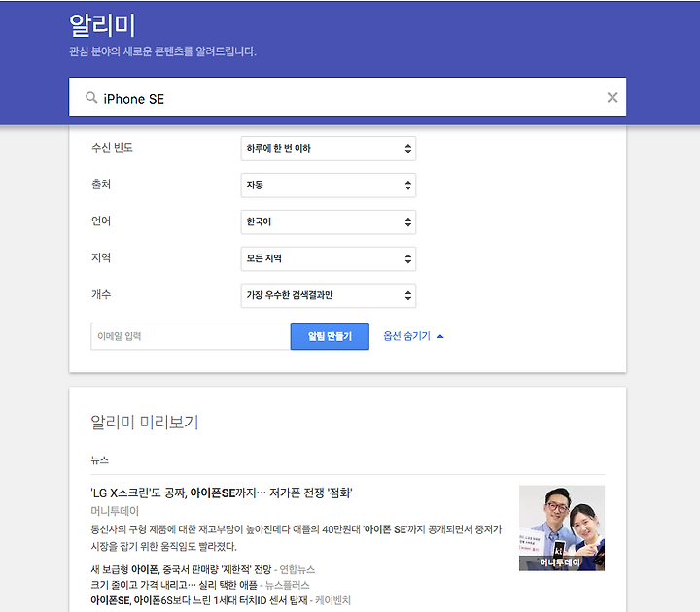Collapse options via 옵션 숨기기
This screenshot has height=612, width=700.
click(413, 336)
